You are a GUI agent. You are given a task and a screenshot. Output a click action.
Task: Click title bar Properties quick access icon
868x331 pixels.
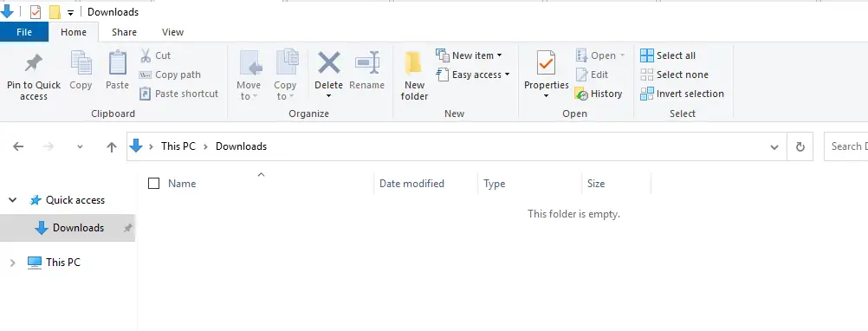click(36, 11)
